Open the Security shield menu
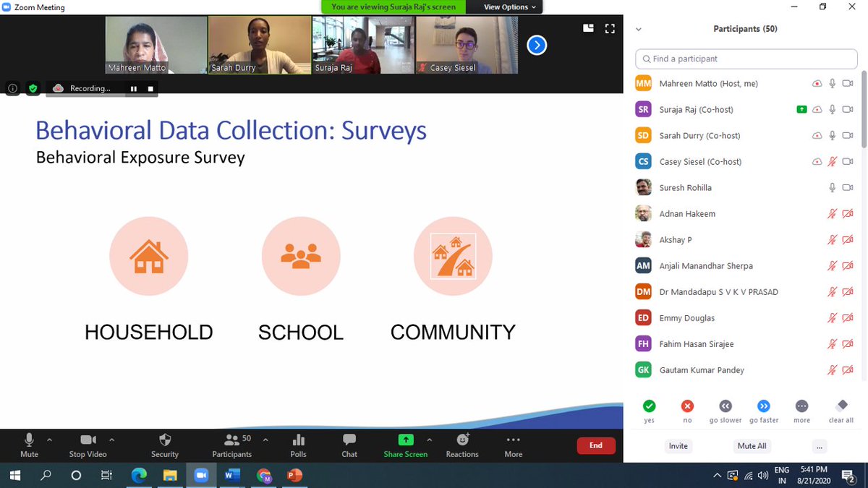The height and width of the screenshot is (488, 868). tap(165, 445)
